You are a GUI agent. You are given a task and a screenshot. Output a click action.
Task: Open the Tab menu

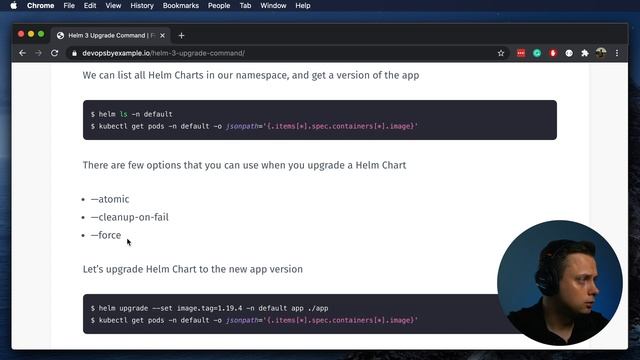(x=245, y=6)
